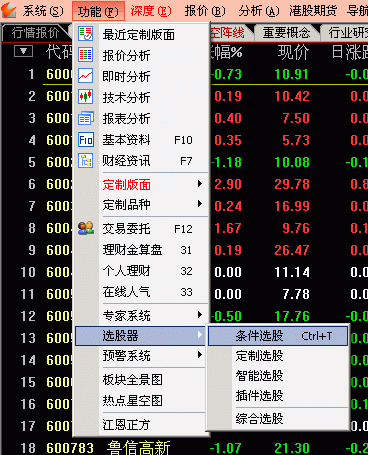Open the 报表分析 table icon
Screen dimensions: 368x455
click(x=86, y=118)
